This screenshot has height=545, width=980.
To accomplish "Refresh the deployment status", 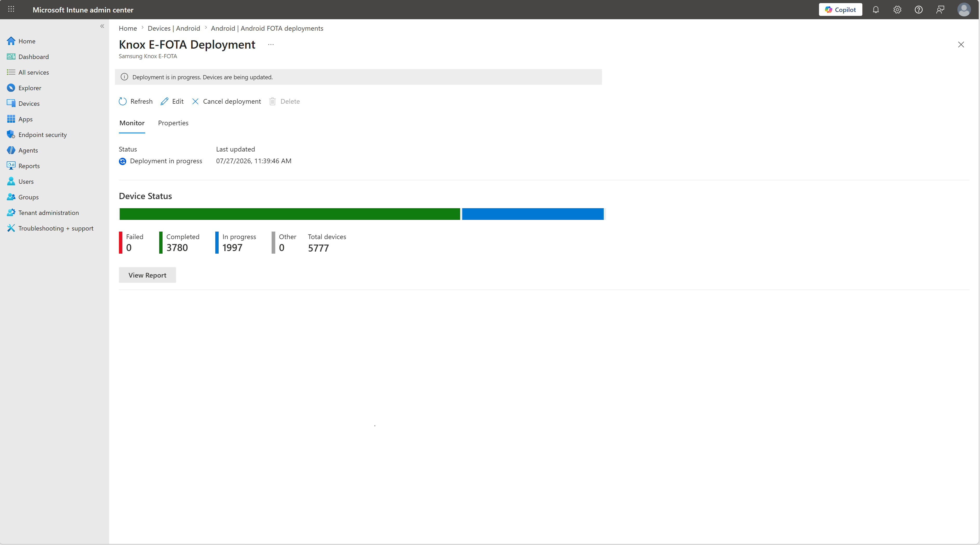I will tap(136, 101).
